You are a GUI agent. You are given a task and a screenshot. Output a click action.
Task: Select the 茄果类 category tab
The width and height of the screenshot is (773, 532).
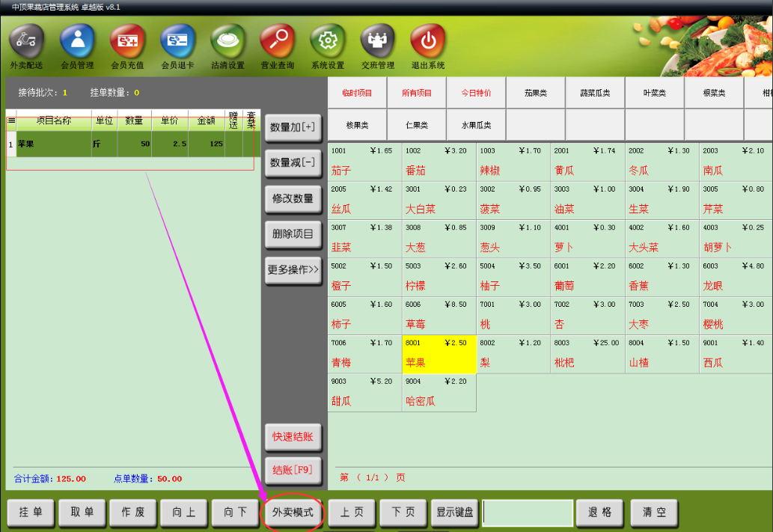click(535, 93)
